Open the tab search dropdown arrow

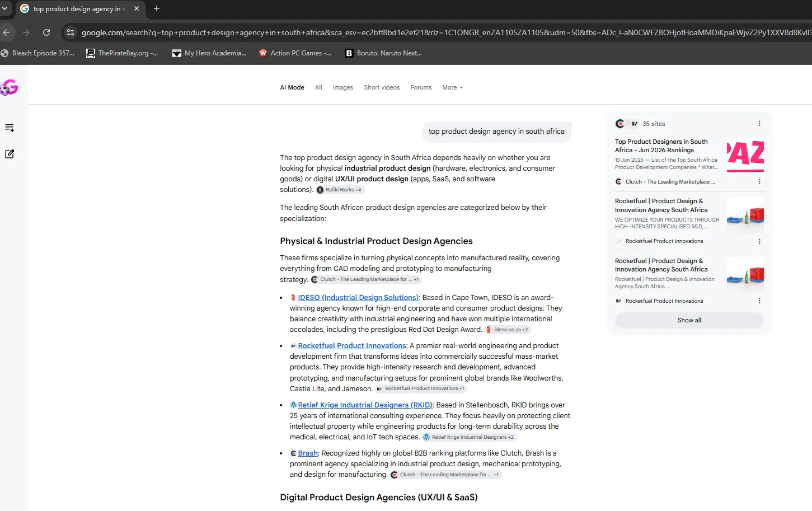click(4, 8)
